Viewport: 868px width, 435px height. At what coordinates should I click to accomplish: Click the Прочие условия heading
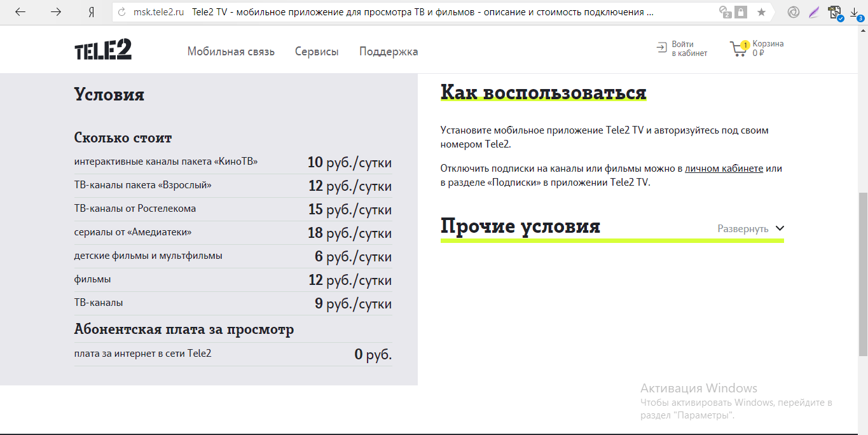coord(520,226)
